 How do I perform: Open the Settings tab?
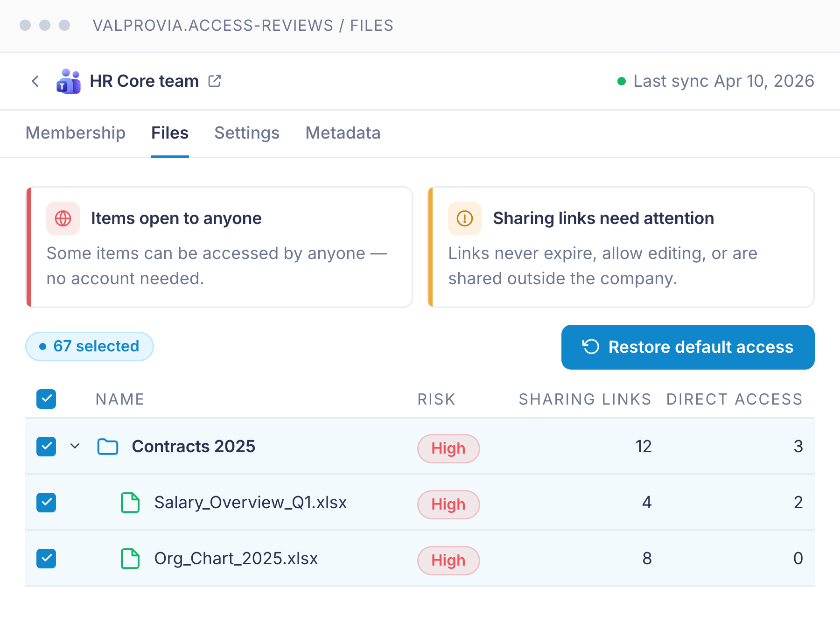pos(247,133)
